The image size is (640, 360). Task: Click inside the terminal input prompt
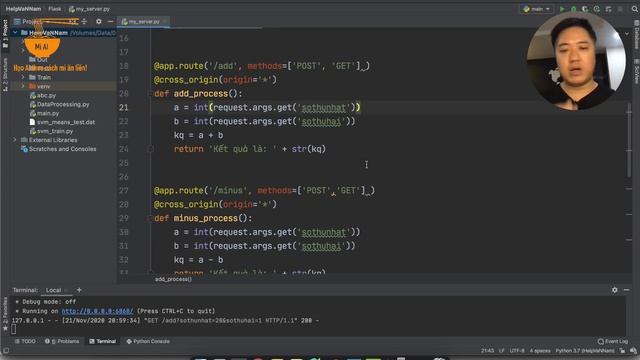pos(14,329)
